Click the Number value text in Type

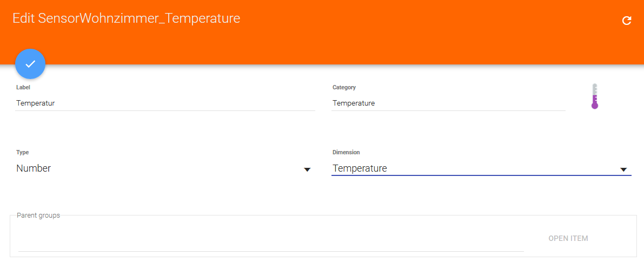click(x=34, y=168)
